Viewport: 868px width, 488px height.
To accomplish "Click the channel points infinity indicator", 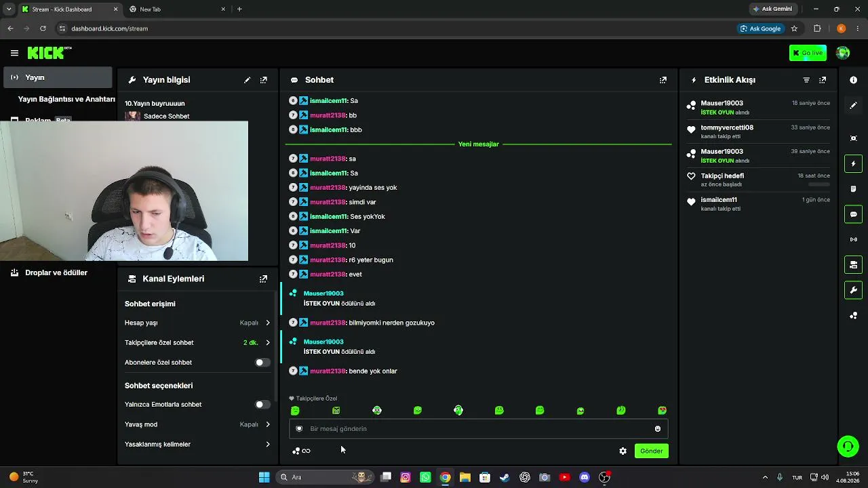I will (301, 451).
